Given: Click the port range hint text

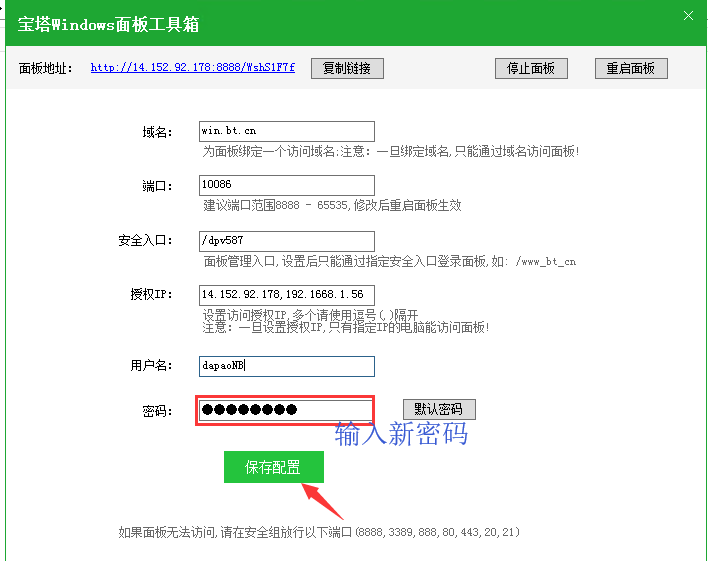Looking at the screenshot, I should tap(332, 206).
